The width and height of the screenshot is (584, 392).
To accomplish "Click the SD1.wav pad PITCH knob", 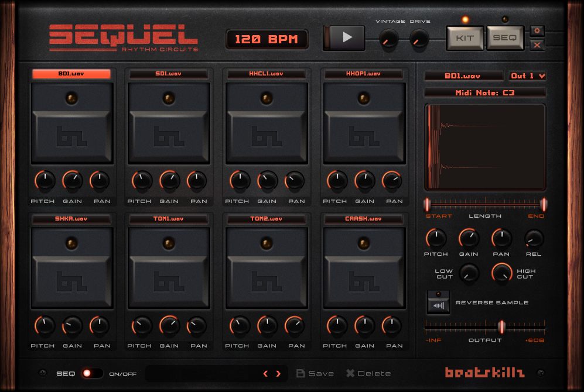I will (142, 181).
